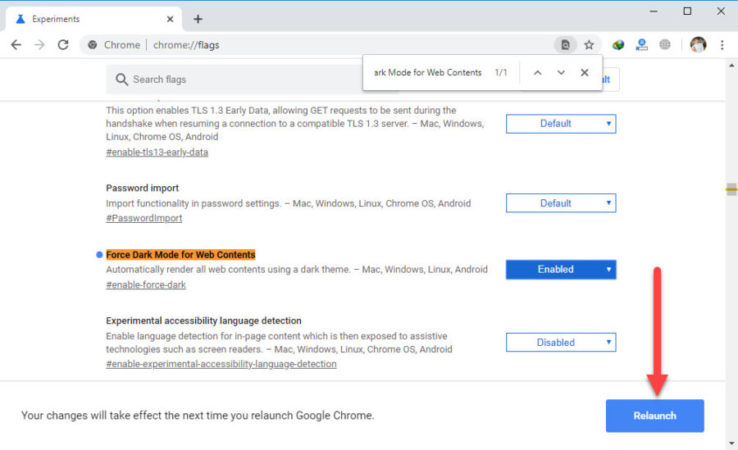
Task: Open the #PasswordImport link
Action: click(144, 218)
